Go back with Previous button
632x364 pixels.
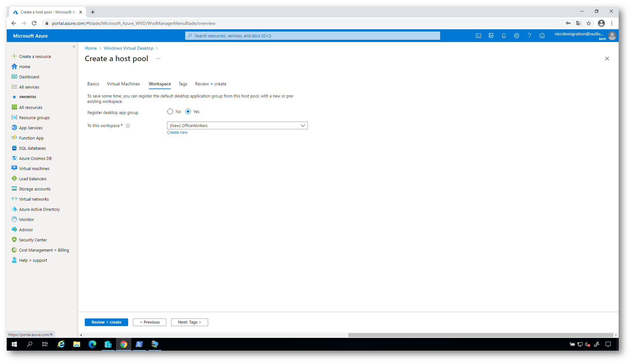click(149, 322)
